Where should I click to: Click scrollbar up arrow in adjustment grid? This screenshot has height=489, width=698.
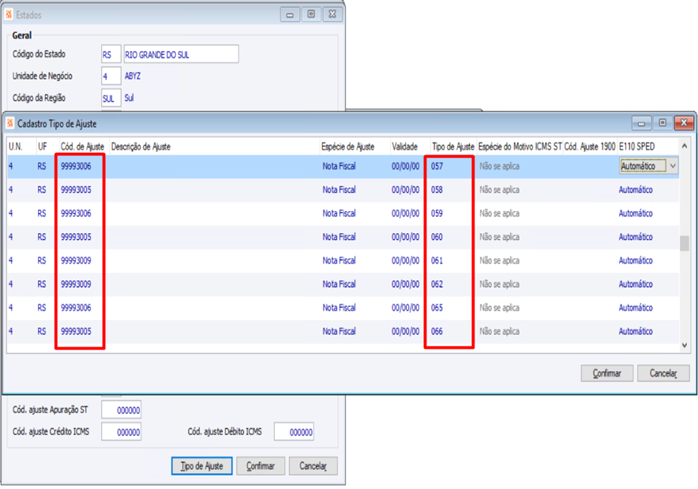point(684,146)
